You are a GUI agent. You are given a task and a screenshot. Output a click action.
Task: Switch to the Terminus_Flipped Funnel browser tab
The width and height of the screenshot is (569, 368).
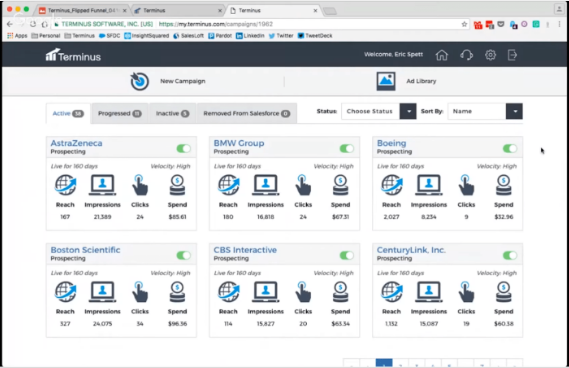pos(83,11)
